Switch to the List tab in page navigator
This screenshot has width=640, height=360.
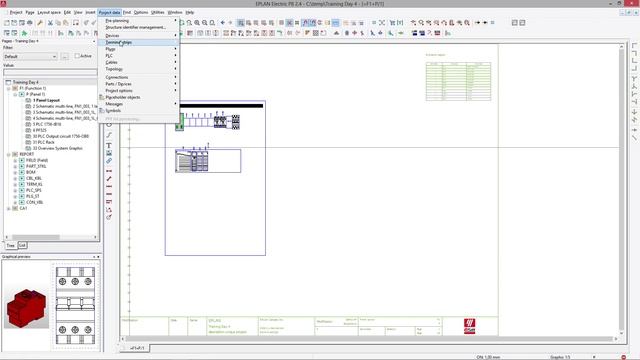[22, 245]
